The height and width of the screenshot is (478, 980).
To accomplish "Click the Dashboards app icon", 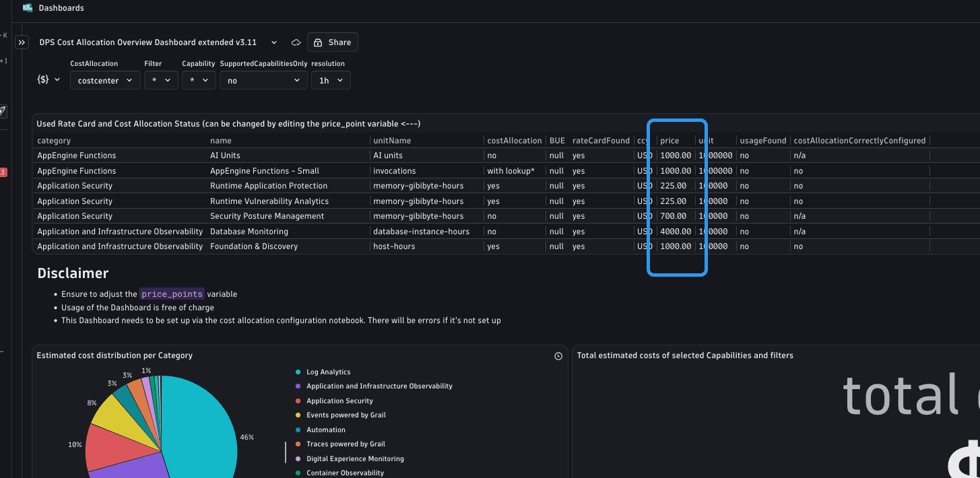I will [x=28, y=8].
